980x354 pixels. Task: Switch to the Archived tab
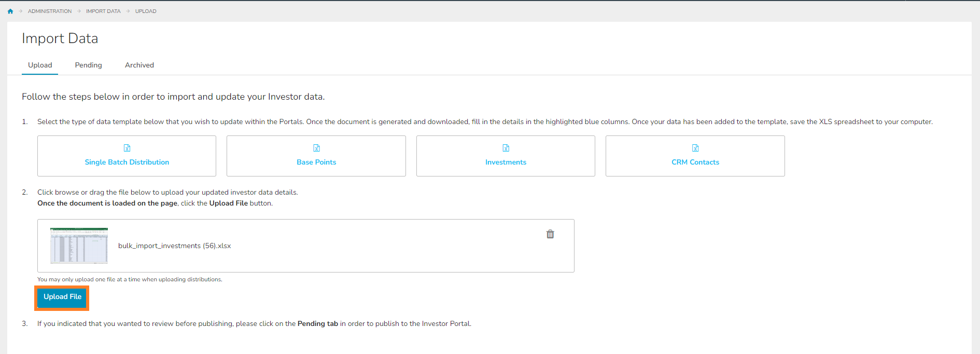pos(139,65)
